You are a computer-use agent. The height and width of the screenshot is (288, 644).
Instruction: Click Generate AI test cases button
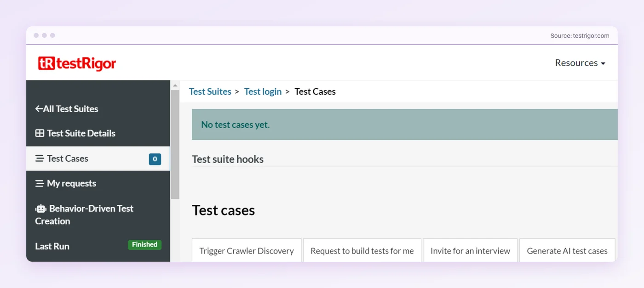[567, 250]
